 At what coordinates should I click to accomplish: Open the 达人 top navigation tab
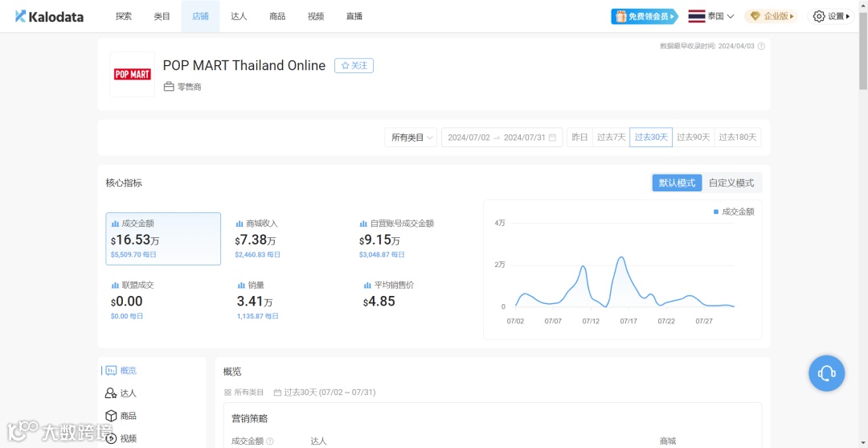[239, 17]
